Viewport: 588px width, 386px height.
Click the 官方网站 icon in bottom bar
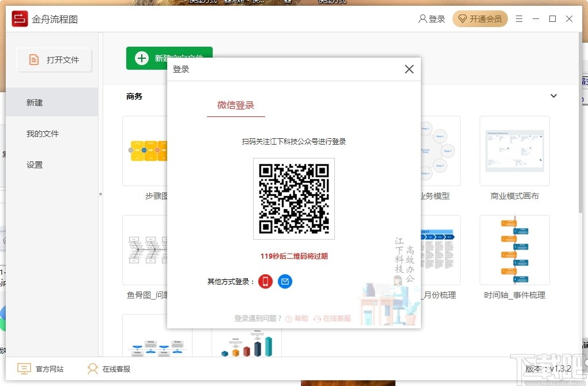[24, 369]
